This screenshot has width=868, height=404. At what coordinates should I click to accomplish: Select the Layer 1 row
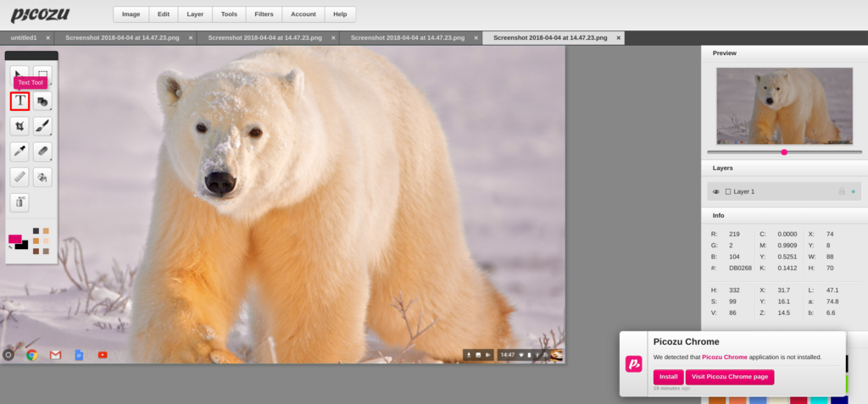tap(784, 191)
